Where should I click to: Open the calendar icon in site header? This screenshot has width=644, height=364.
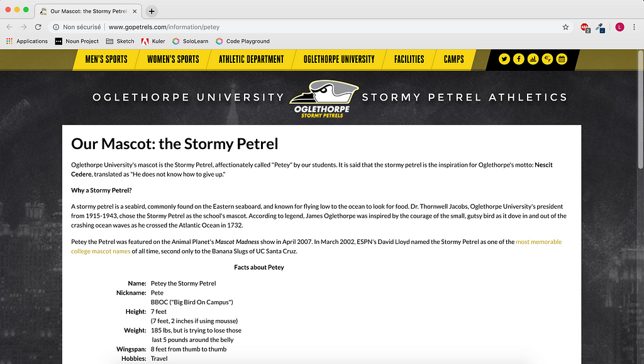pyautogui.click(x=562, y=59)
